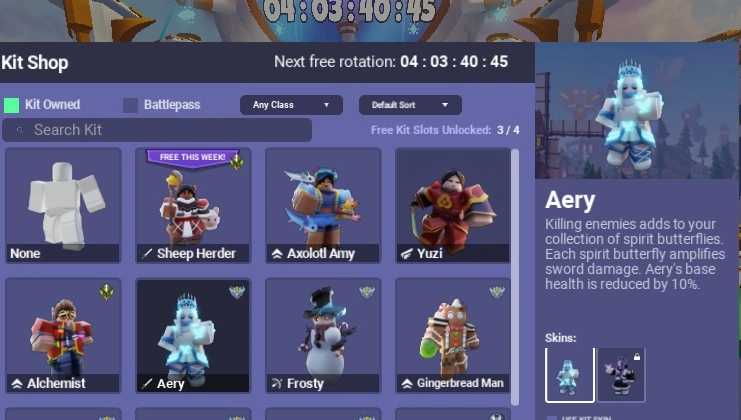Screen dimensions: 741x420
Task: Select the default Aery skin thumbnail
Action: (x=569, y=375)
